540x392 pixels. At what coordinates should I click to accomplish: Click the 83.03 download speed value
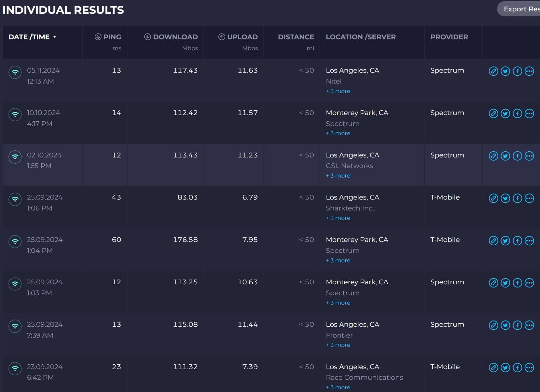[187, 197]
